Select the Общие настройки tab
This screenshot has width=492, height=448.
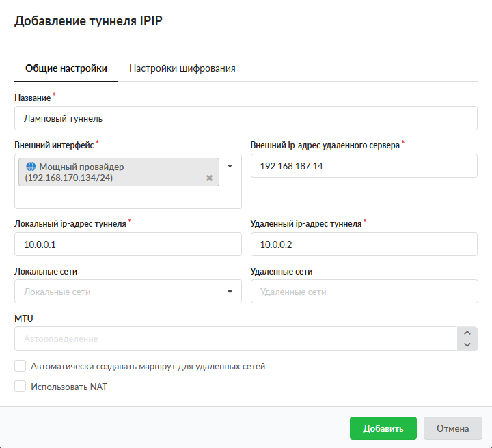(66, 68)
